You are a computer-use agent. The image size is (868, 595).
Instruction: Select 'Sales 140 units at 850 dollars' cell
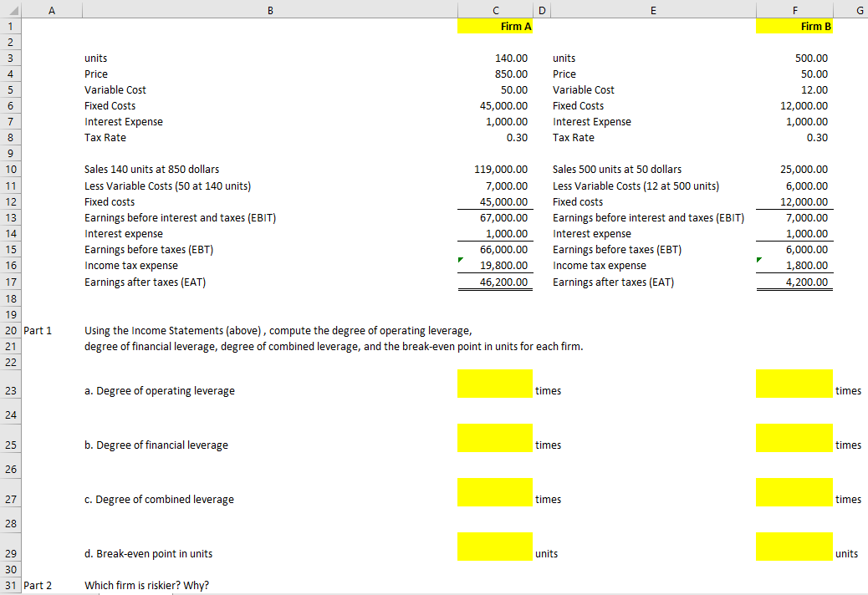click(x=151, y=169)
